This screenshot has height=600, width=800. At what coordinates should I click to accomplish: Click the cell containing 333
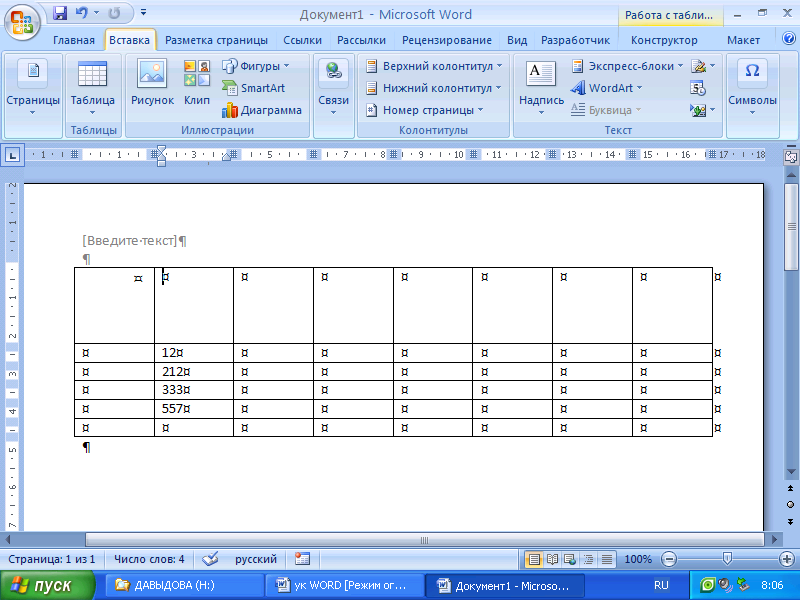coord(194,390)
